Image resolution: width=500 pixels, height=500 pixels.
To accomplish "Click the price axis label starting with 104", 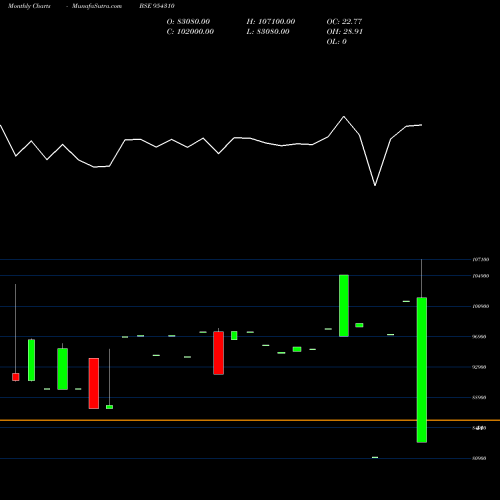I will [481, 276].
